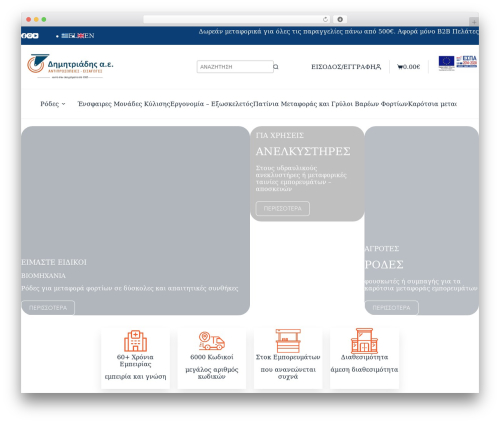500x423 pixels.
Task: Open a new browser tab
Action: 474,22
